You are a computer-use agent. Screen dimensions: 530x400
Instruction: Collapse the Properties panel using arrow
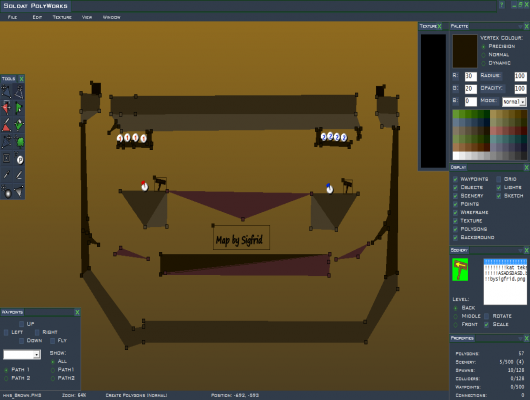[520, 338]
